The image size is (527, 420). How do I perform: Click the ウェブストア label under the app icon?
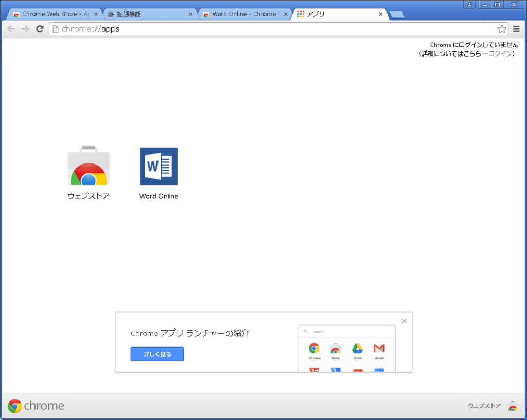89,196
